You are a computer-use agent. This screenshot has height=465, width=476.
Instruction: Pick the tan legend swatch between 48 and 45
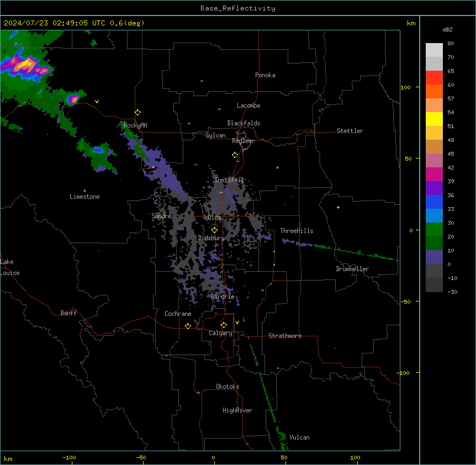point(434,146)
